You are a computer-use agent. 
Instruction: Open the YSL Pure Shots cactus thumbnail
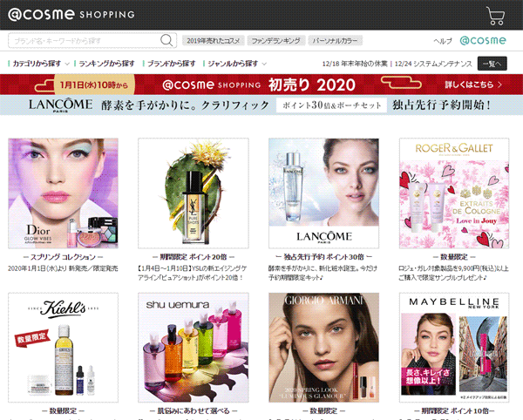[194, 193]
